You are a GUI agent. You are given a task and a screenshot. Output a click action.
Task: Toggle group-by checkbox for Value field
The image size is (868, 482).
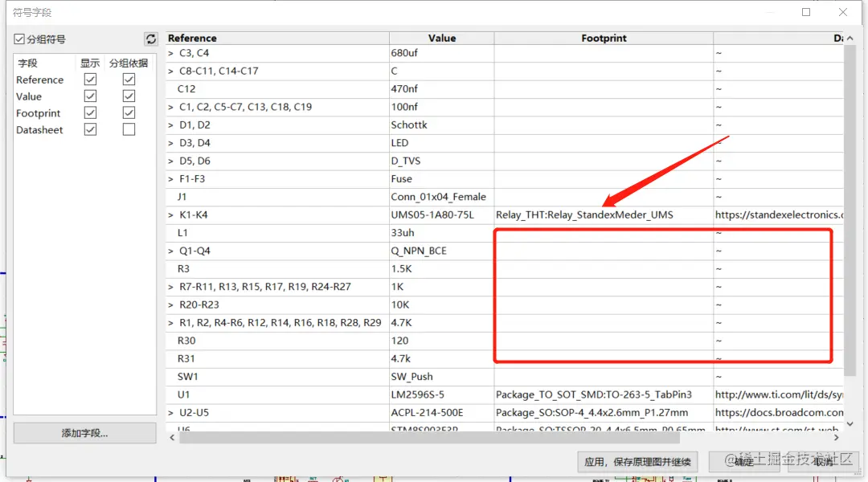[129, 96]
